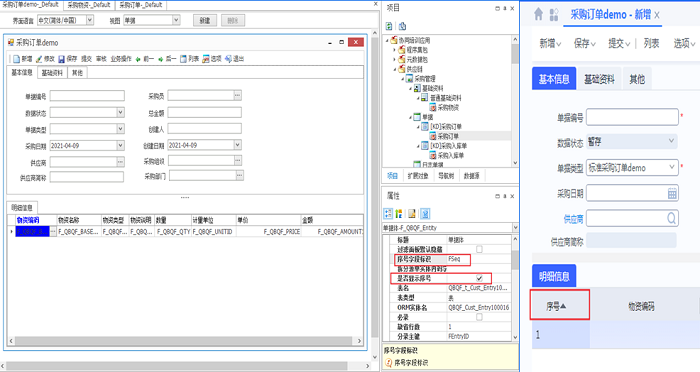Switch to the 基础资料 tab in web preview
The height and width of the screenshot is (372, 700).
click(599, 79)
